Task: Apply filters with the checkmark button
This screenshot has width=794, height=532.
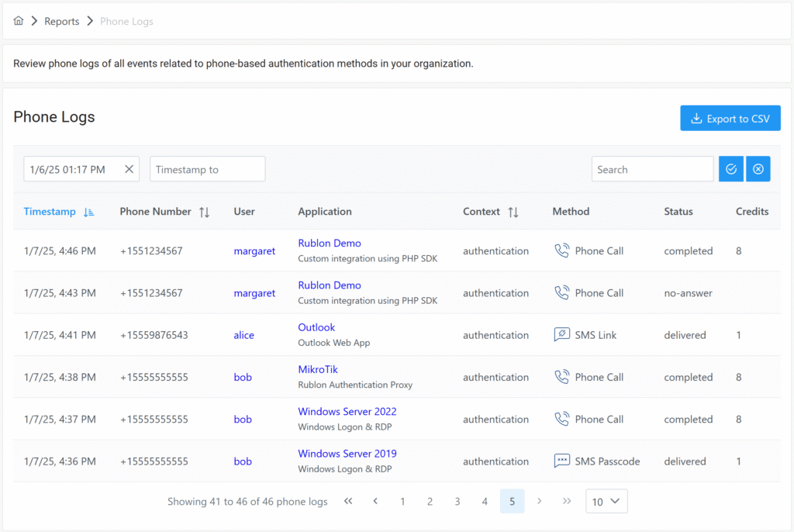Action: [x=730, y=169]
